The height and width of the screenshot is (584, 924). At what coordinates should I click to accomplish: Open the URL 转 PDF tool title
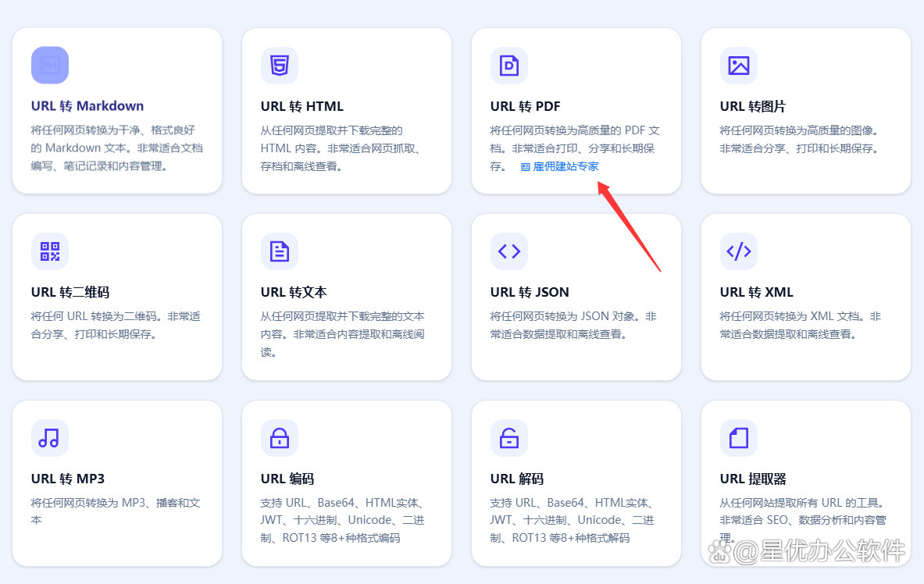[x=525, y=107]
